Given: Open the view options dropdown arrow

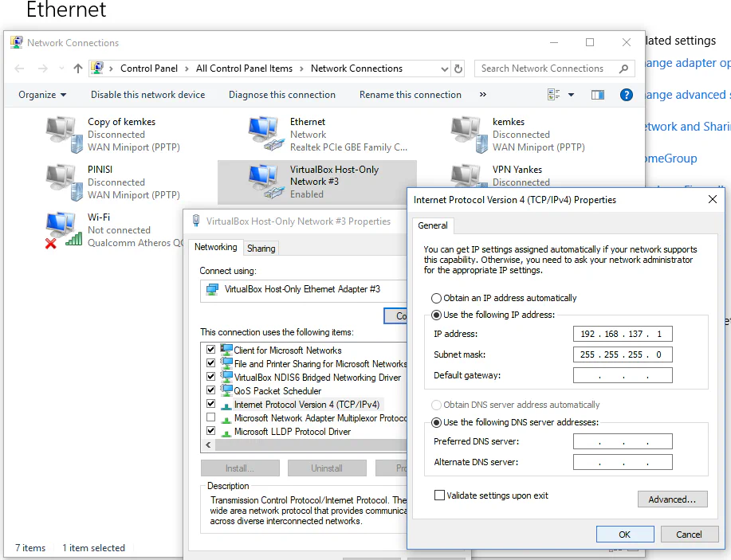Looking at the screenshot, I should tap(571, 95).
